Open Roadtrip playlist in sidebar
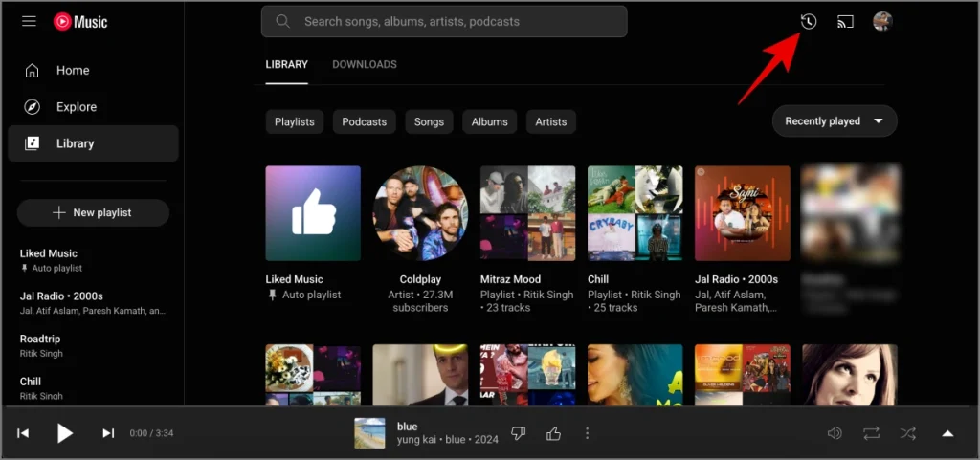 pos(93,346)
